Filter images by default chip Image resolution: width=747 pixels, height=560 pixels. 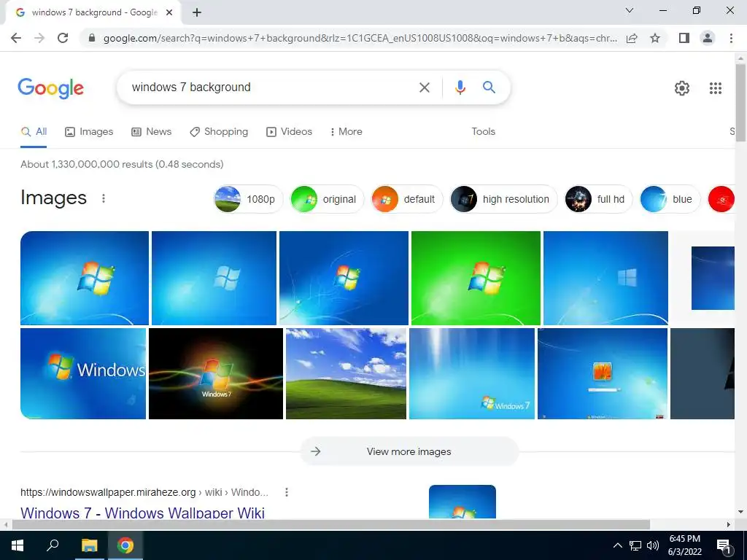(x=407, y=199)
